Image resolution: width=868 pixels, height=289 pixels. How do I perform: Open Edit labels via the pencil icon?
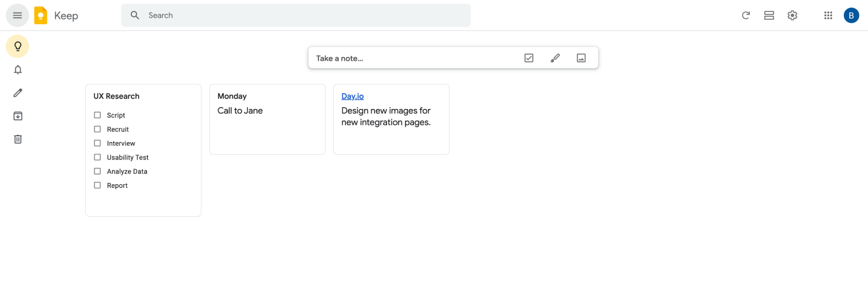(18, 93)
